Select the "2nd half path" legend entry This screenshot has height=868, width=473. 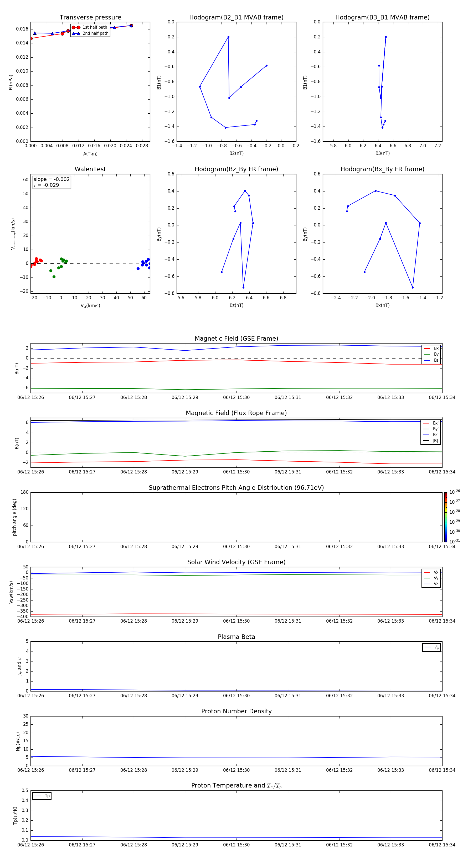(x=90, y=33)
